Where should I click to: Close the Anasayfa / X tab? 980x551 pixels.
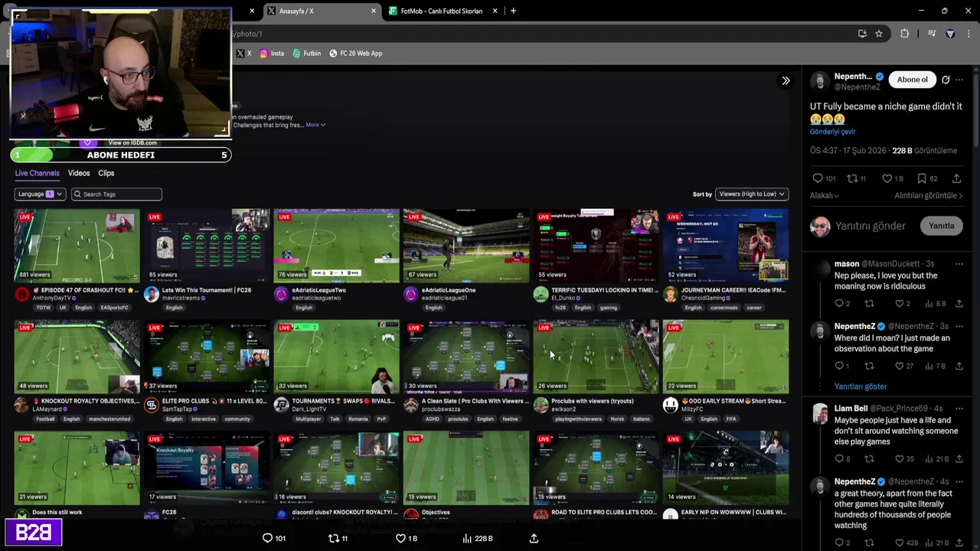374,11
